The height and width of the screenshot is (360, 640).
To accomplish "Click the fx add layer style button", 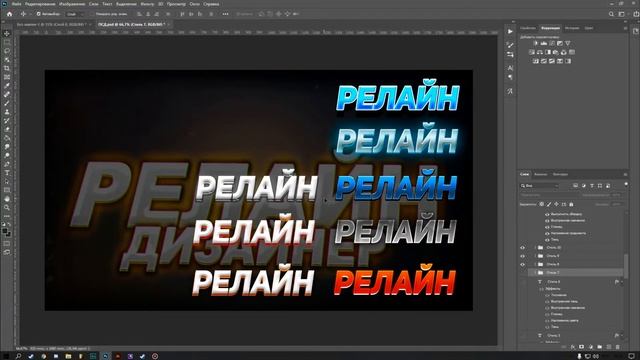I will click(573, 347).
